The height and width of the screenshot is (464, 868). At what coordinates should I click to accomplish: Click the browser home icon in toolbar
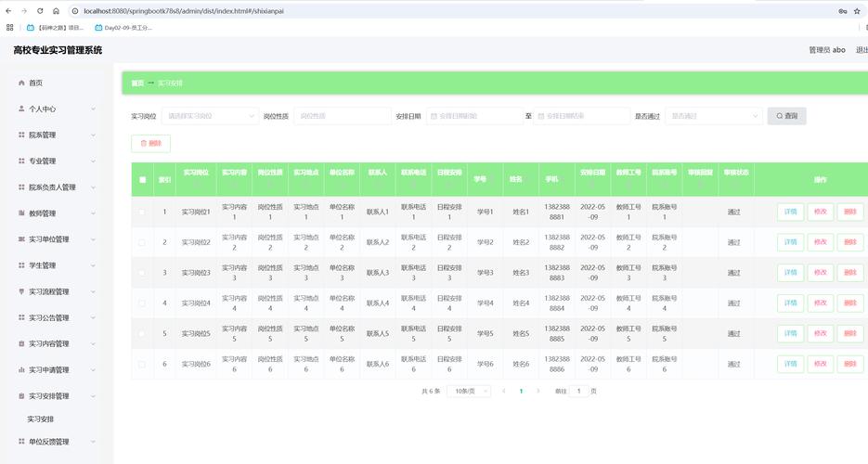pyautogui.click(x=57, y=10)
